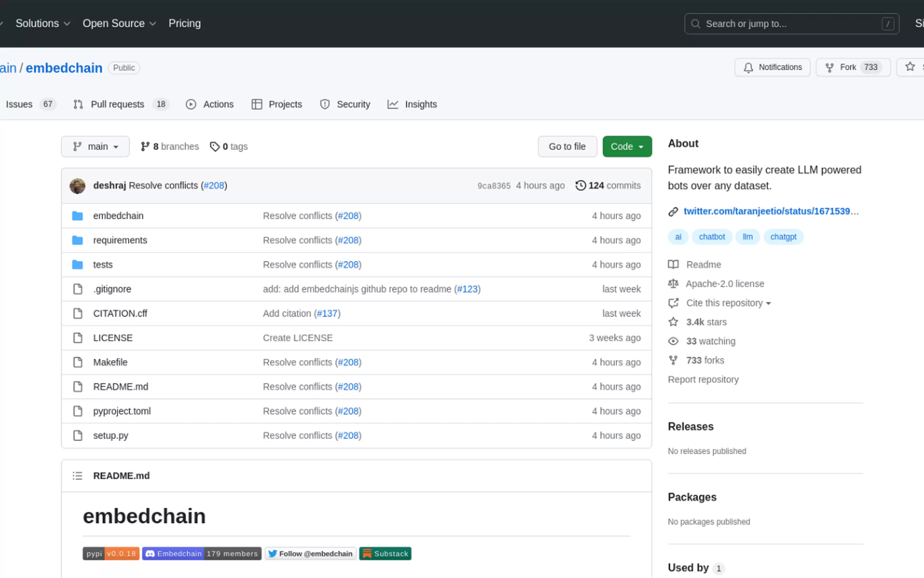
Task: Expand the green Code dropdown
Action: [x=627, y=146]
